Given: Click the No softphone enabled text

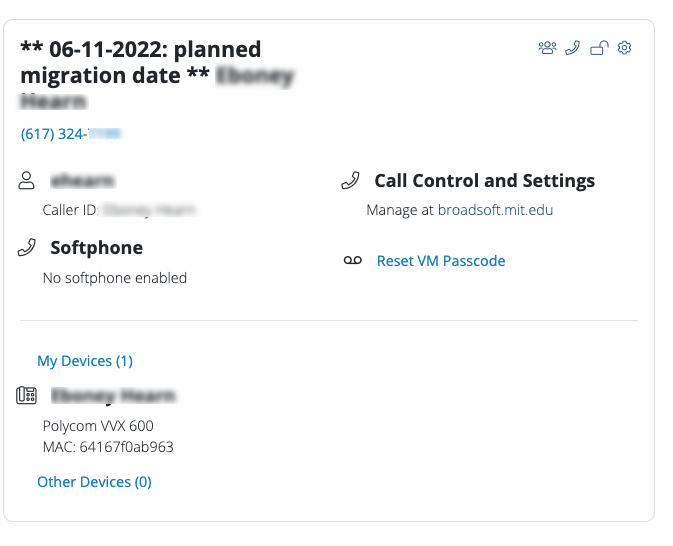Looking at the screenshot, I should coord(115,278).
